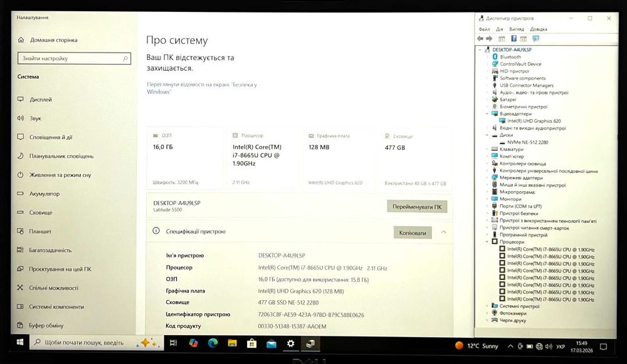
Task: Collapse Процесори node in Device Manager
Action: [487, 242]
